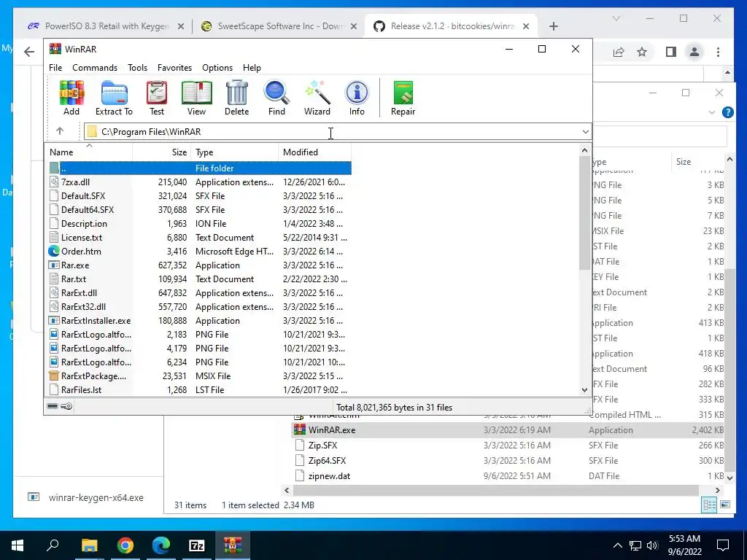Open File Explorer help icon

pyautogui.click(x=727, y=112)
